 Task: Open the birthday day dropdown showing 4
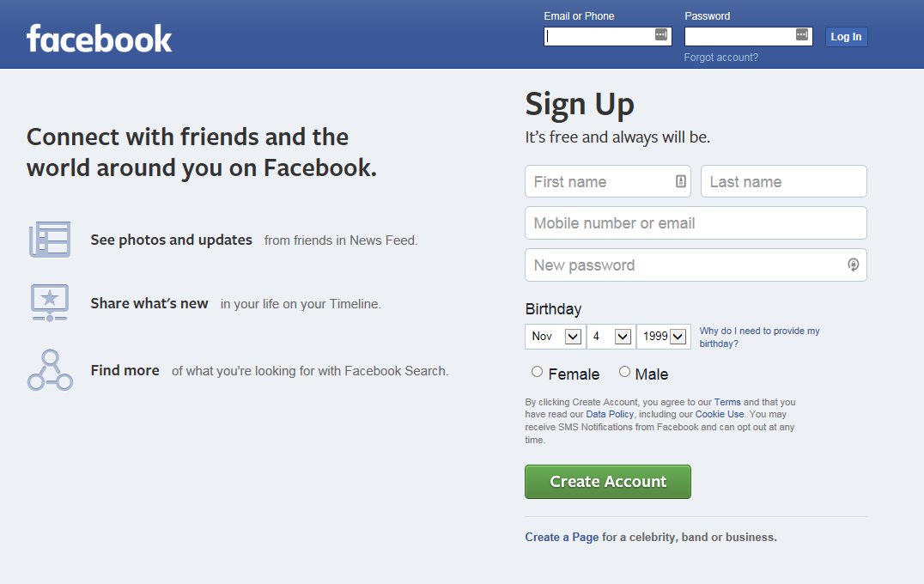click(611, 337)
